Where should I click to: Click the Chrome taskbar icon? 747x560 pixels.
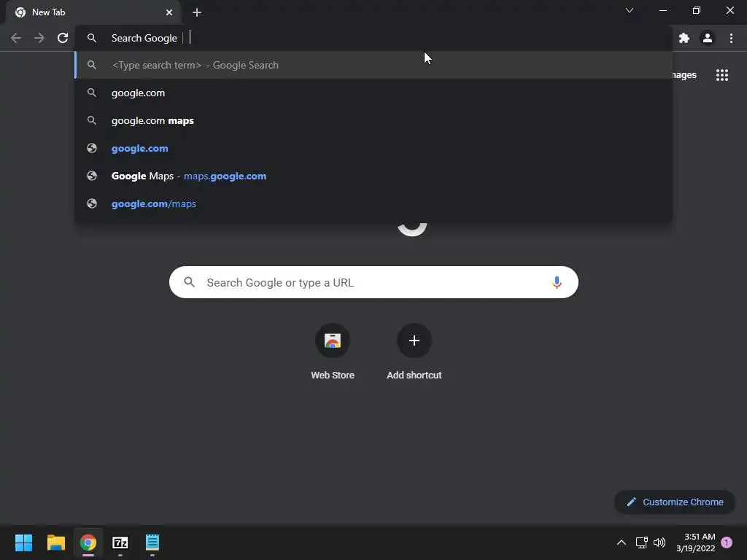click(88, 542)
